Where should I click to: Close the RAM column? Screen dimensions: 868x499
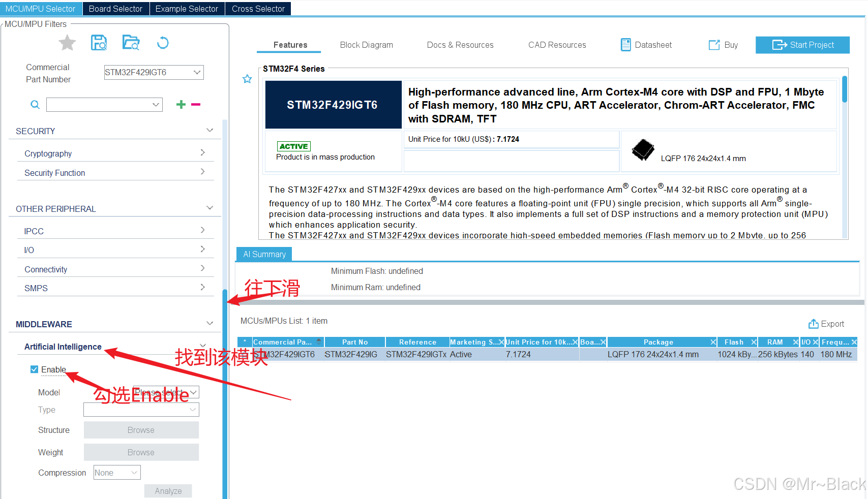coord(796,342)
